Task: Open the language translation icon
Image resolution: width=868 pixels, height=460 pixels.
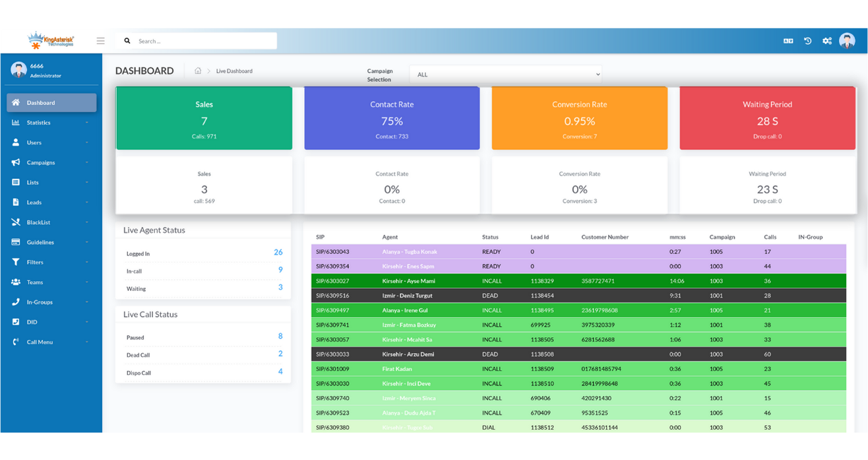Action: pos(788,41)
